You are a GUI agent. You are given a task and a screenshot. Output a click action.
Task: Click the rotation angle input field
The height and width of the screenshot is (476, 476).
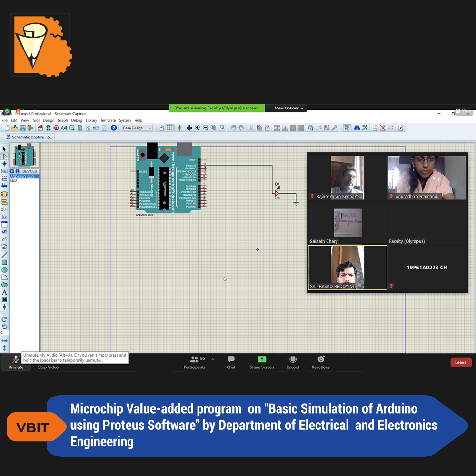(x=4, y=333)
